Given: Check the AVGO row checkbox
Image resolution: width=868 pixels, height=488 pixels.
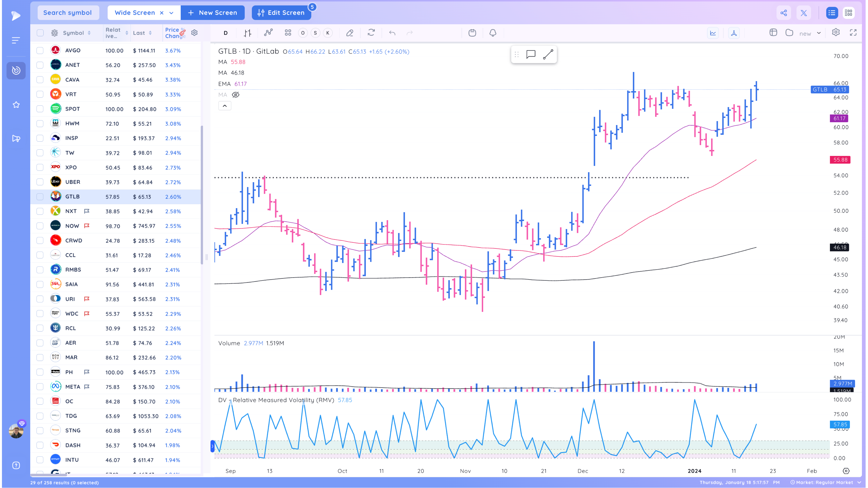Looking at the screenshot, I should point(40,51).
